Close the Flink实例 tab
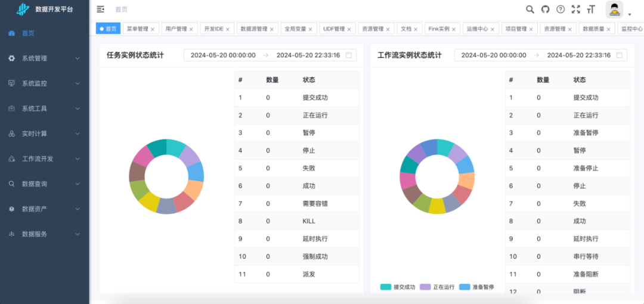Image resolution: width=644 pixels, height=304 pixels. point(453,29)
